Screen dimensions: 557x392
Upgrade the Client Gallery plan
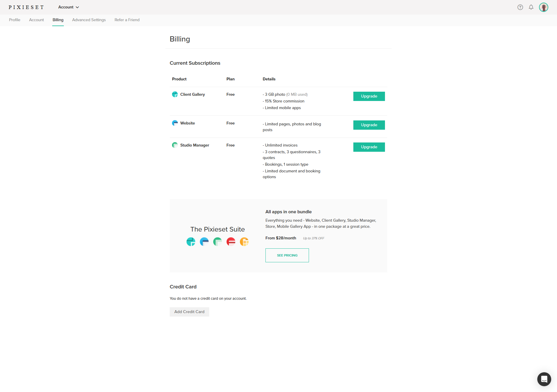[x=369, y=96]
